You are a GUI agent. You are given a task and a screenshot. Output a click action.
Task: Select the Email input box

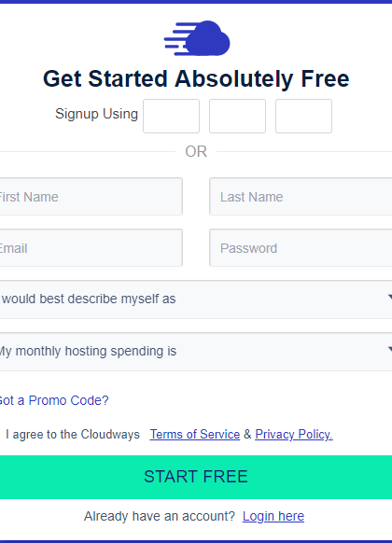click(x=91, y=247)
